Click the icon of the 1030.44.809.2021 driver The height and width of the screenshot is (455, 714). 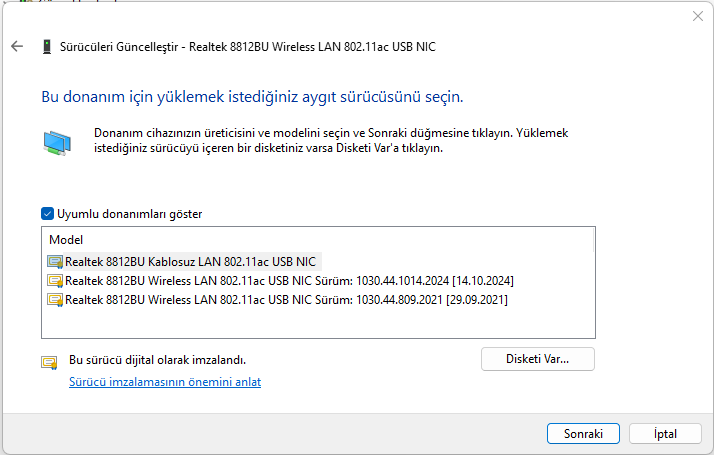click(55, 300)
